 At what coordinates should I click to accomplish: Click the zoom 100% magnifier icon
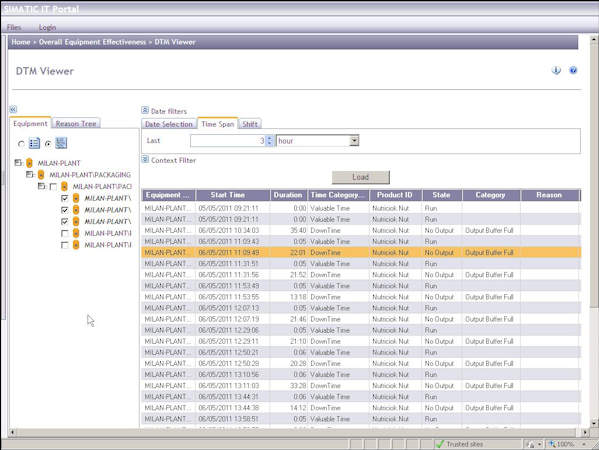click(552, 444)
